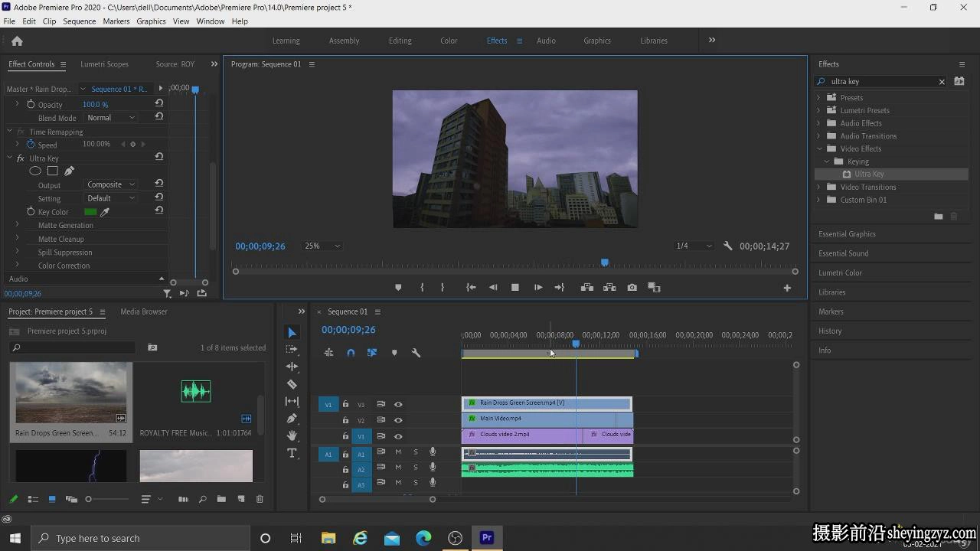This screenshot has height=551, width=980.
Task: Expand the Spill Suppression section
Action: click(x=17, y=252)
